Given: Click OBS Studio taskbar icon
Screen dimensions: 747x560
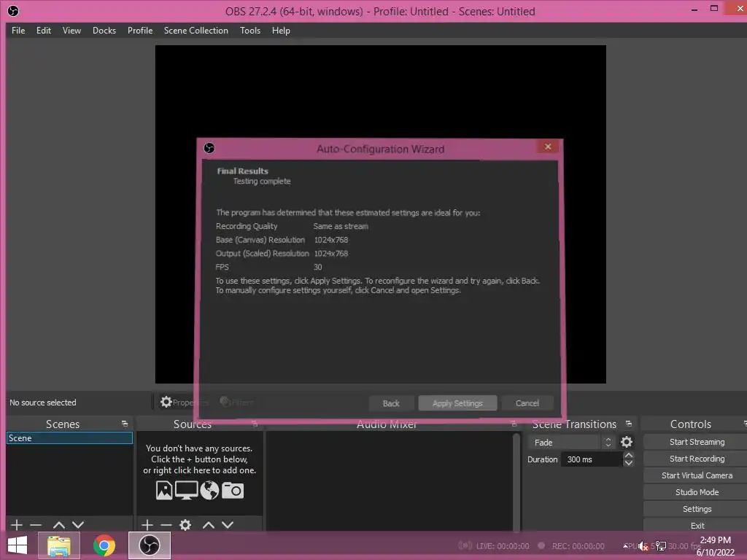Looking at the screenshot, I should coord(149,545).
